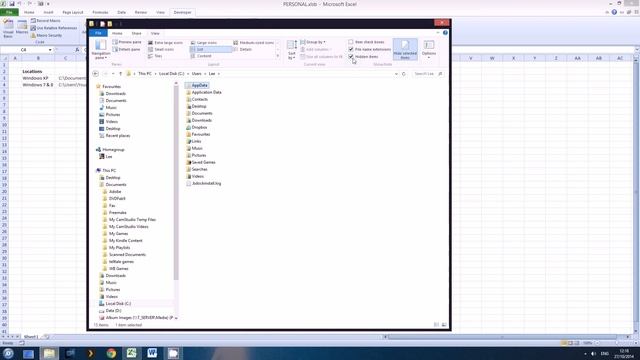
Task: Click the Excel Name Box showing C4
Action: 24,50
